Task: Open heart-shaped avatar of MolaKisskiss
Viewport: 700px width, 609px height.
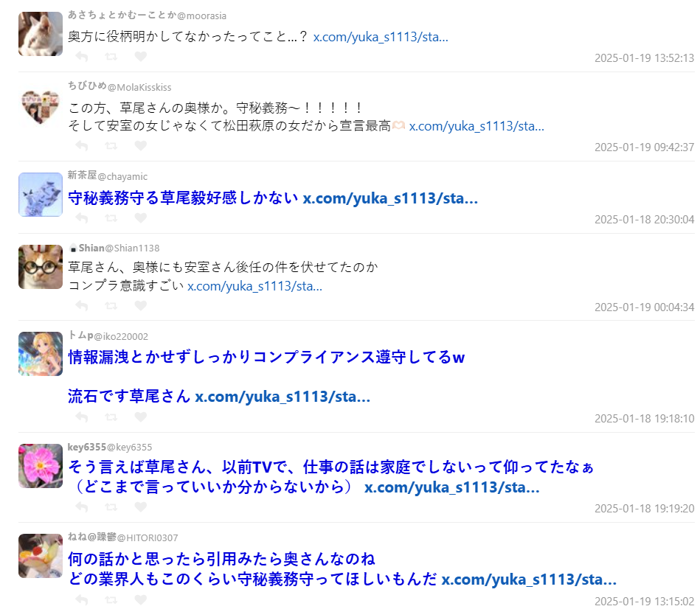Action: point(41,107)
